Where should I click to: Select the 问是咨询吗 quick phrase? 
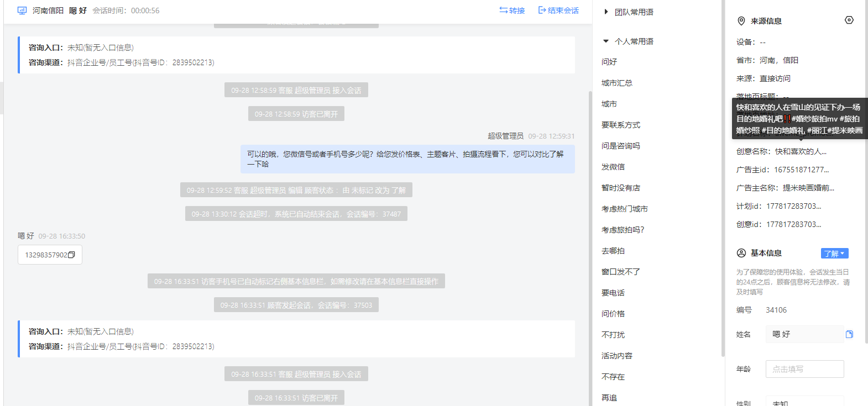621,146
